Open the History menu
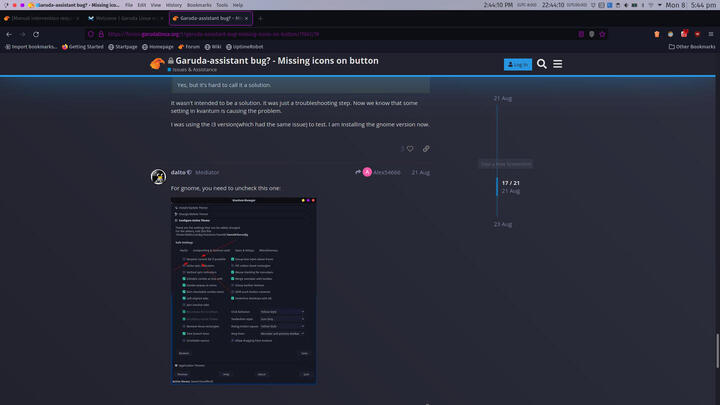The image size is (720, 405). click(x=174, y=5)
